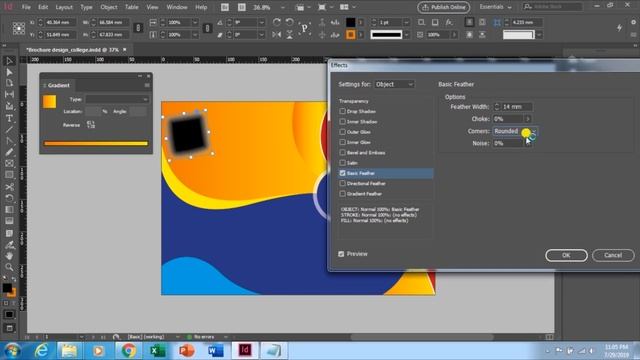Select the Gradient Swatch tool
640x360 pixels.
click(9, 210)
